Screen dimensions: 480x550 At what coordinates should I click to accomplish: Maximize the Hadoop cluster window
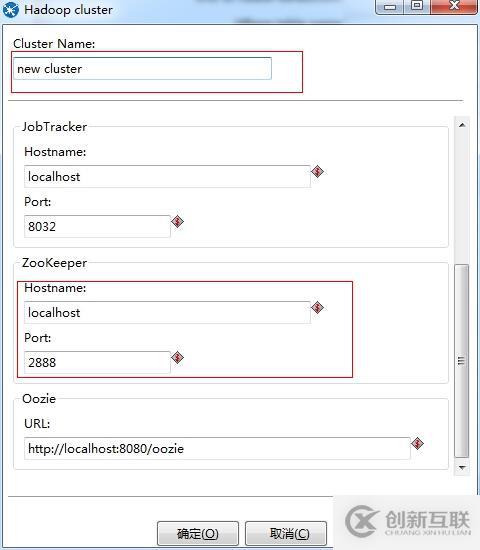[417, 6]
